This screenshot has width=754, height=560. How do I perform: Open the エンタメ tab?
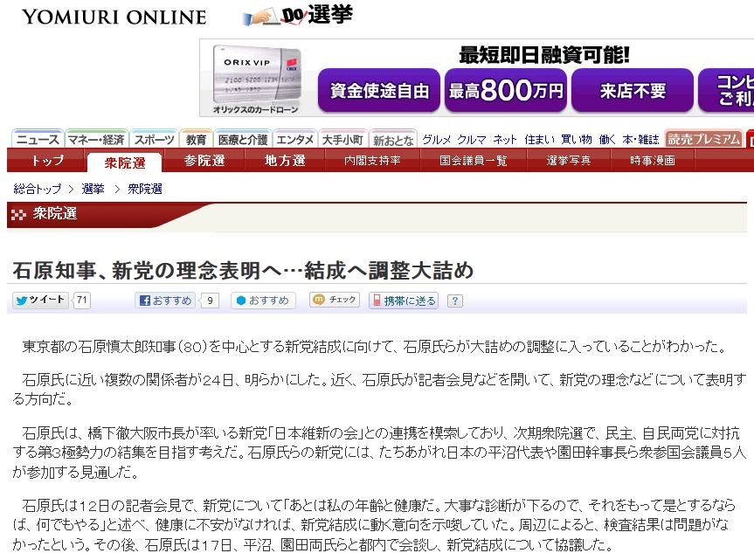pos(294,140)
